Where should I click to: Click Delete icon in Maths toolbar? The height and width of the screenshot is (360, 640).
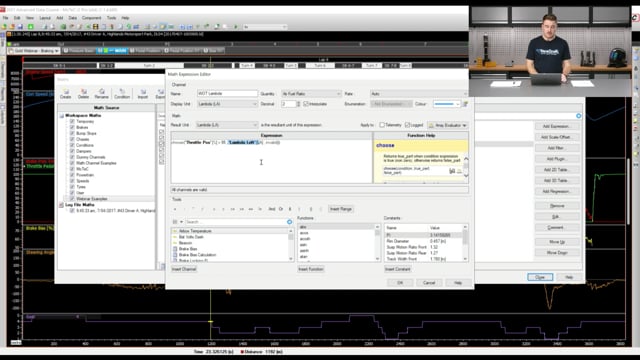click(84, 94)
